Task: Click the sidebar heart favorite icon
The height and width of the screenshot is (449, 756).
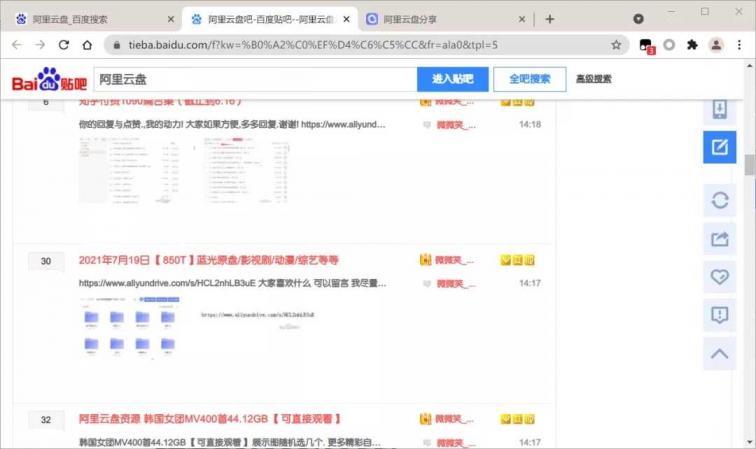Action: [x=719, y=277]
